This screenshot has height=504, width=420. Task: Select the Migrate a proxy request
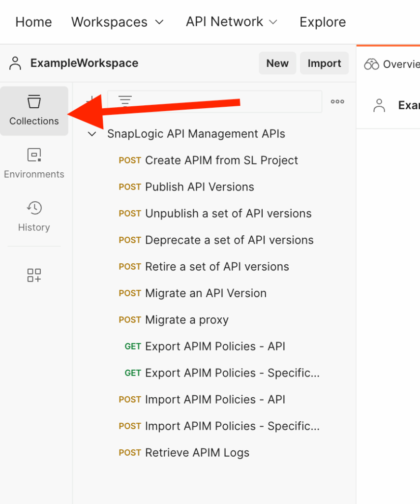[186, 320]
